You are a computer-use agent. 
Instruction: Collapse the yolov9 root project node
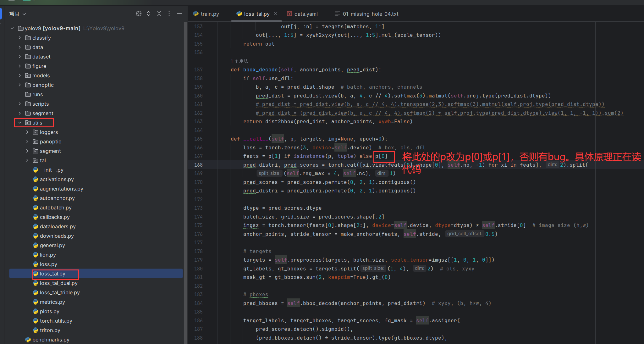12,28
